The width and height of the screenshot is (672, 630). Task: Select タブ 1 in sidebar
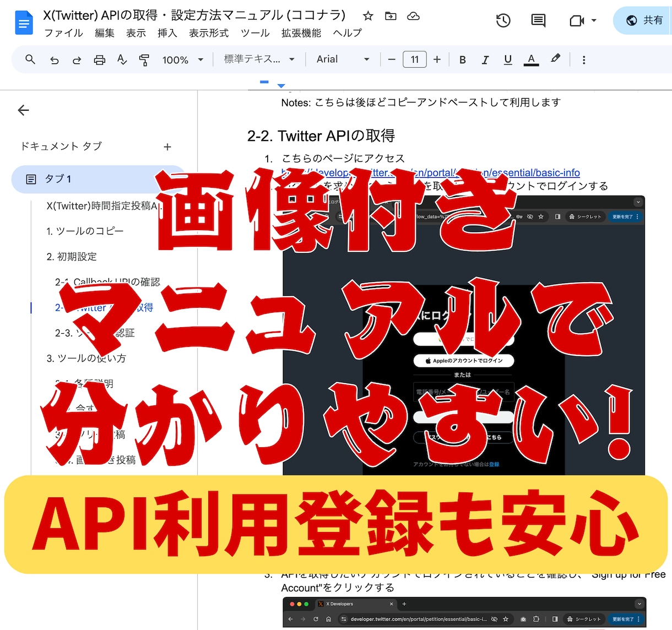click(99, 179)
